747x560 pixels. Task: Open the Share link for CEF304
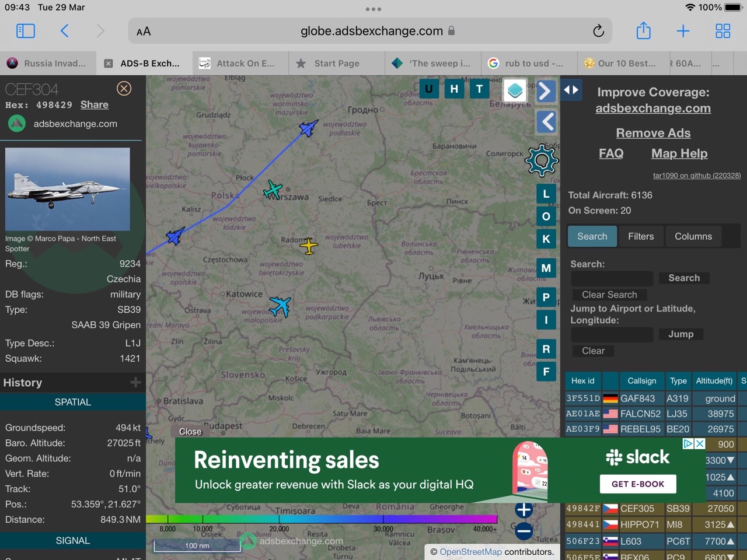(95, 104)
